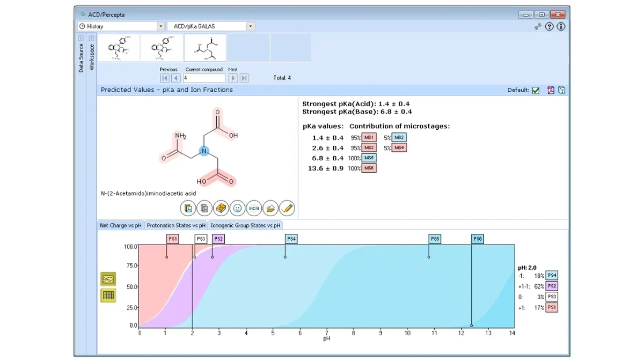Click the MS6 microstage box
The image size is (644, 362).
tap(369, 168)
